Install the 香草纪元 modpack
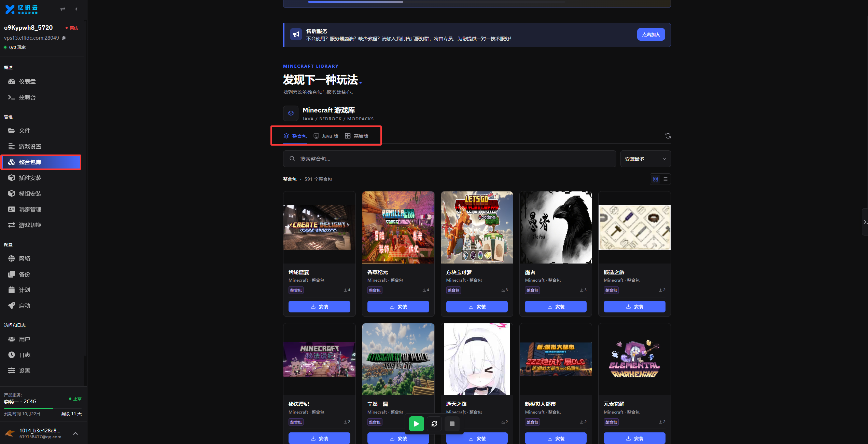The image size is (868, 444). (x=398, y=307)
